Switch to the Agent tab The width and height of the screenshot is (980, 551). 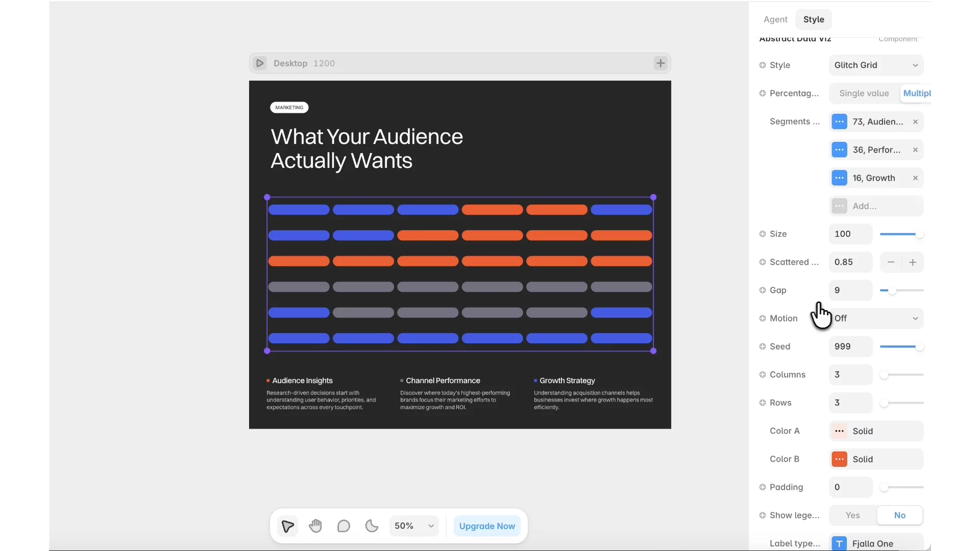pos(775,19)
